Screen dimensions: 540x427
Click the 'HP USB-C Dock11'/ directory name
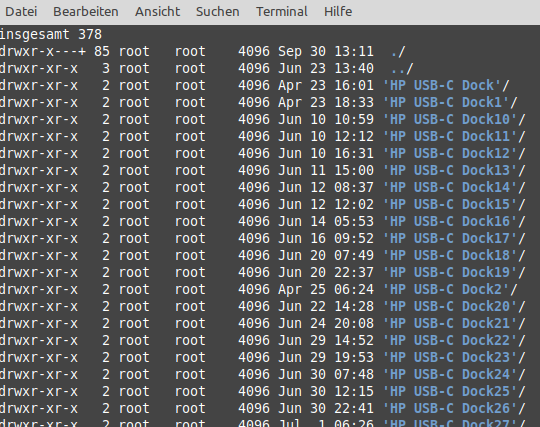(454, 136)
